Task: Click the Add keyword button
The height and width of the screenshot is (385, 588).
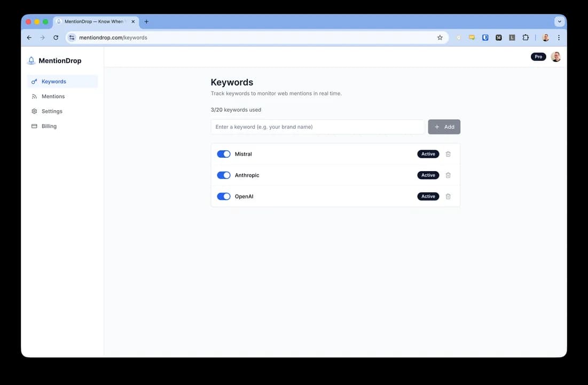Action: pos(444,127)
